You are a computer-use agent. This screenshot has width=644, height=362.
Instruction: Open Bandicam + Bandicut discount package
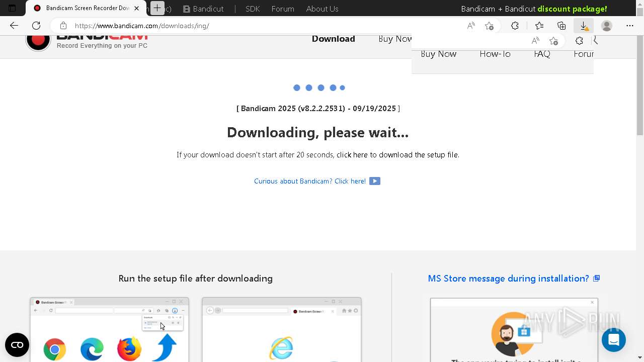click(534, 9)
